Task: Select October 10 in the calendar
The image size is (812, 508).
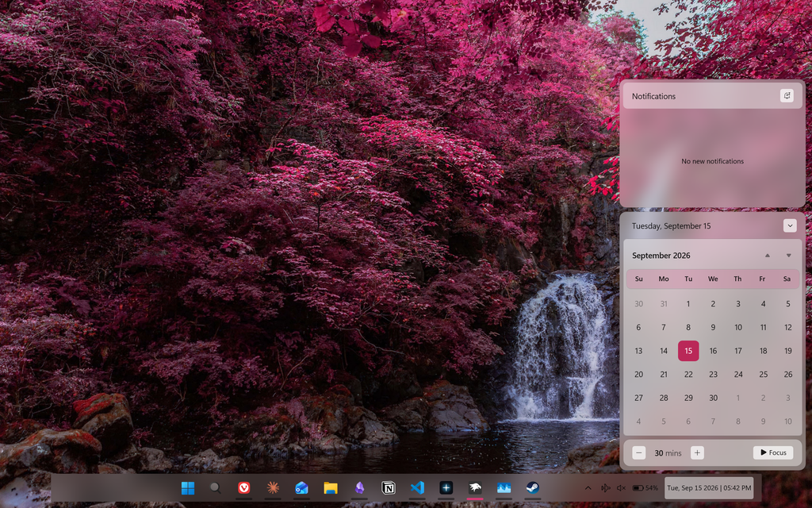Action: [x=787, y=421]
